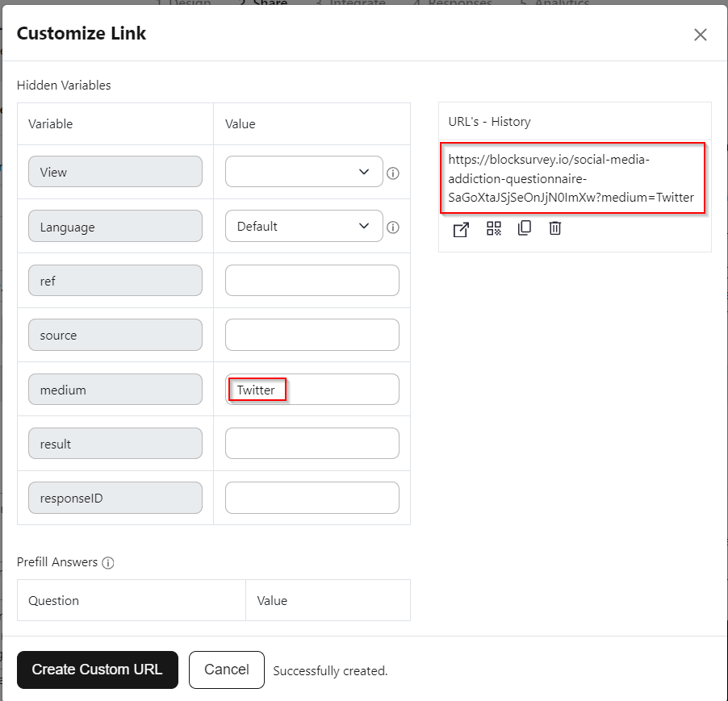
Task: Close the Customize Link dialog
Action: pyautogui.click(x=700, y=35)
